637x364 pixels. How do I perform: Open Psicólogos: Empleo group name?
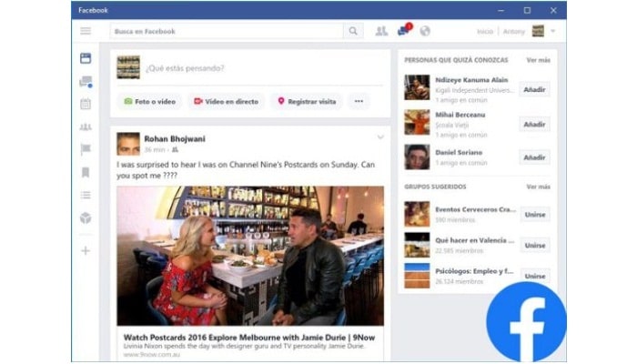[x=474, y=271]
